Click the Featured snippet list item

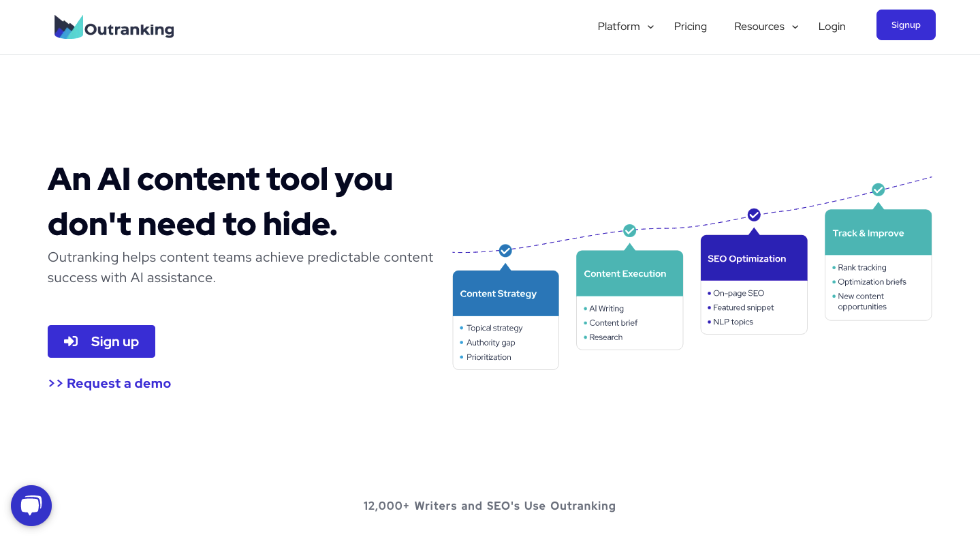coord(741,307)
